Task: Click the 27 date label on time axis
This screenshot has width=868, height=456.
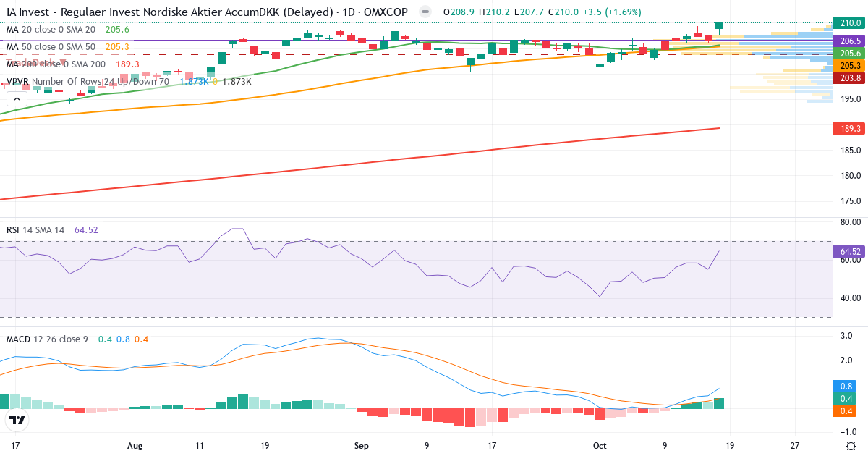Action: pos(795,447)
